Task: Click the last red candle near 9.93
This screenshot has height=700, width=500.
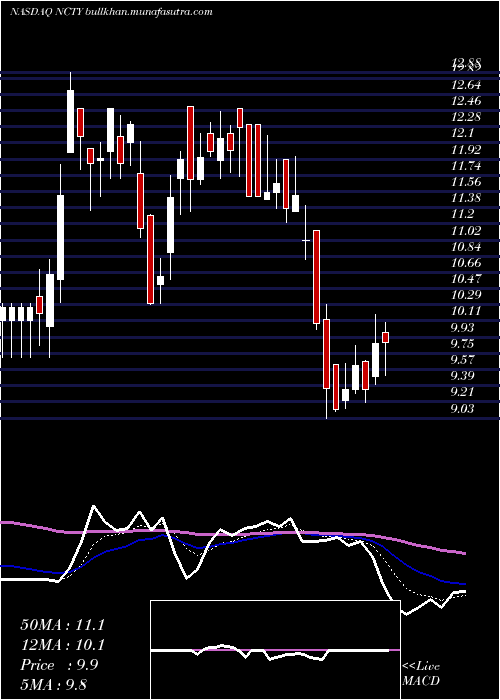Action: [386, 338]
